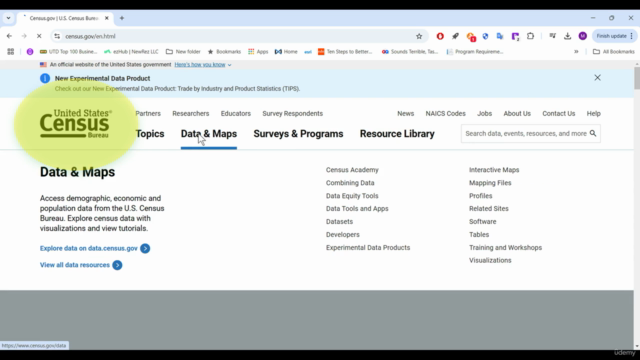This screenshot has width=640, height=360.
Task: Open the Downloads icon in toolbar
Action: [x=567, y=36]
